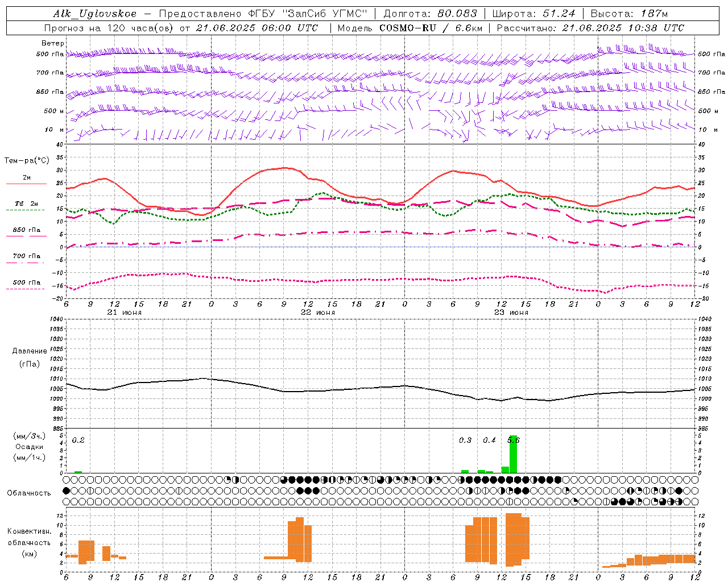Viewport: 728px width, 582px height.
Task: Click the Td 2м dew point legend label
Action: click(27, 203)
